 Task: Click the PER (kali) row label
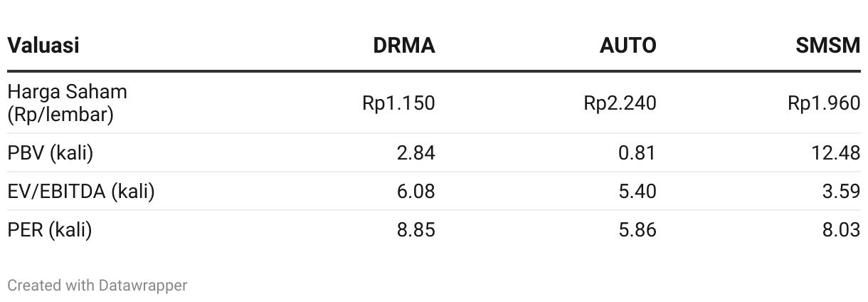pos(49,229)
